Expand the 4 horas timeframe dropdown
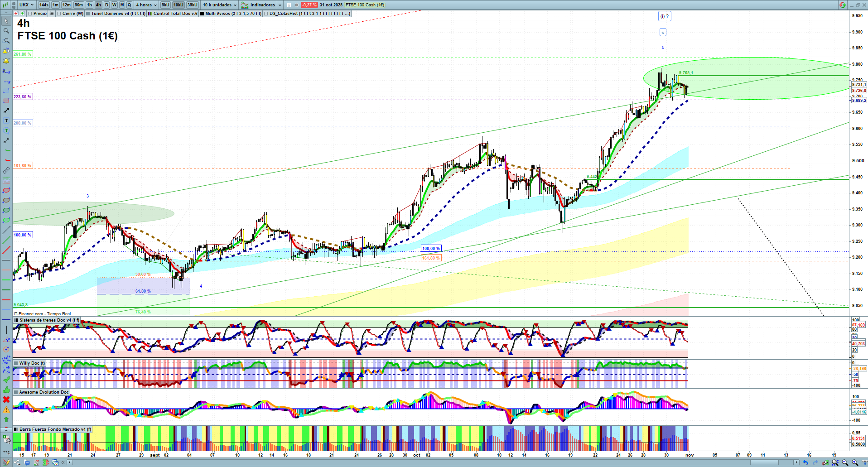 pyautogui.click(x=146, y=5)
